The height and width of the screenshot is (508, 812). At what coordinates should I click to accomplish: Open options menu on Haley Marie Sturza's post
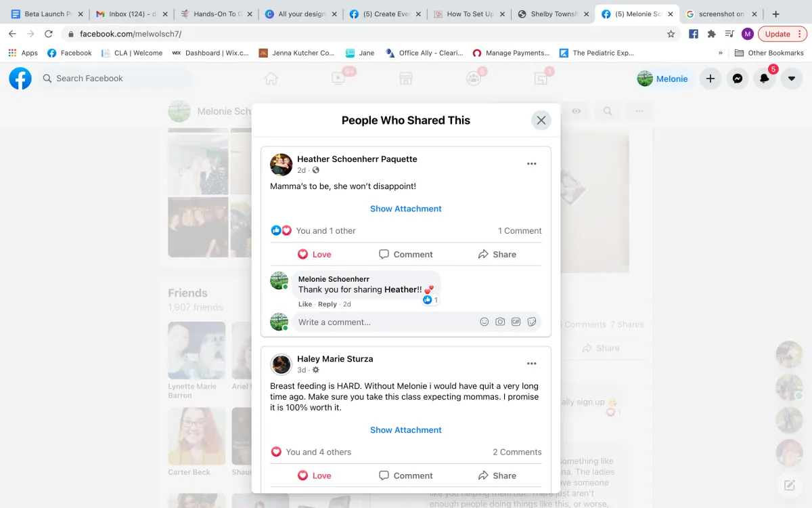coord(532,364)
